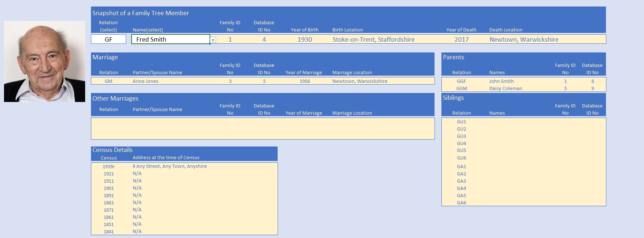644x238 pixels.
Task: Click the GA6 sibling row label
Action: (x=461, y=203)
